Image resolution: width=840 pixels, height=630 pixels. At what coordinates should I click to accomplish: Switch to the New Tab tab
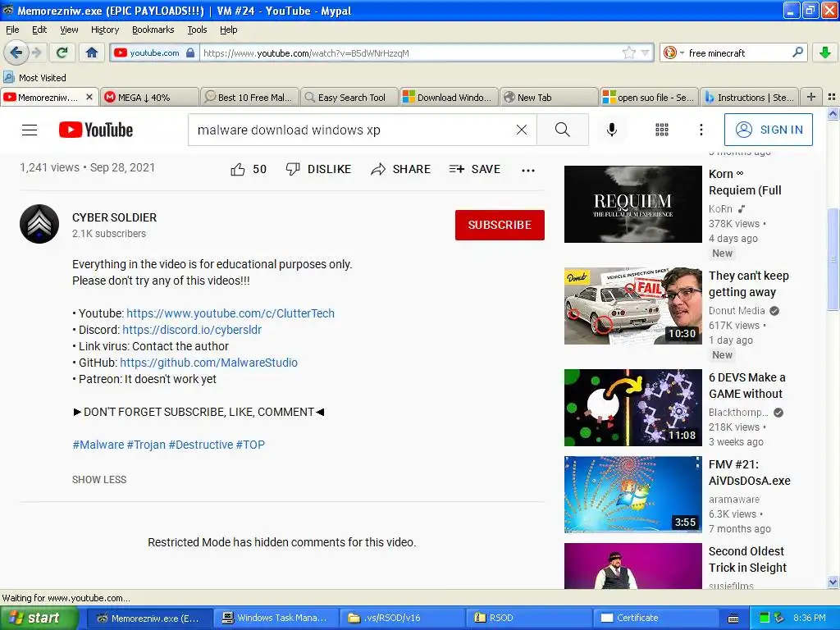coord(549,98)
